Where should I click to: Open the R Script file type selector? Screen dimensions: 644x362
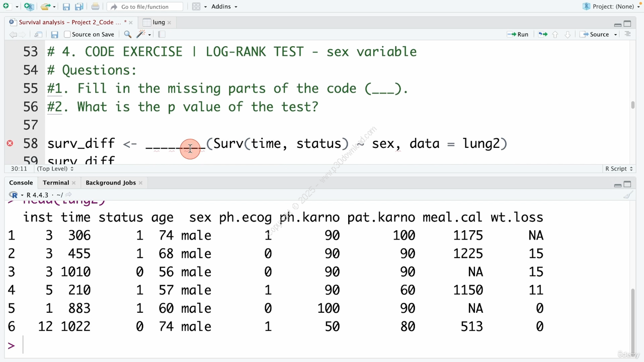619,169
